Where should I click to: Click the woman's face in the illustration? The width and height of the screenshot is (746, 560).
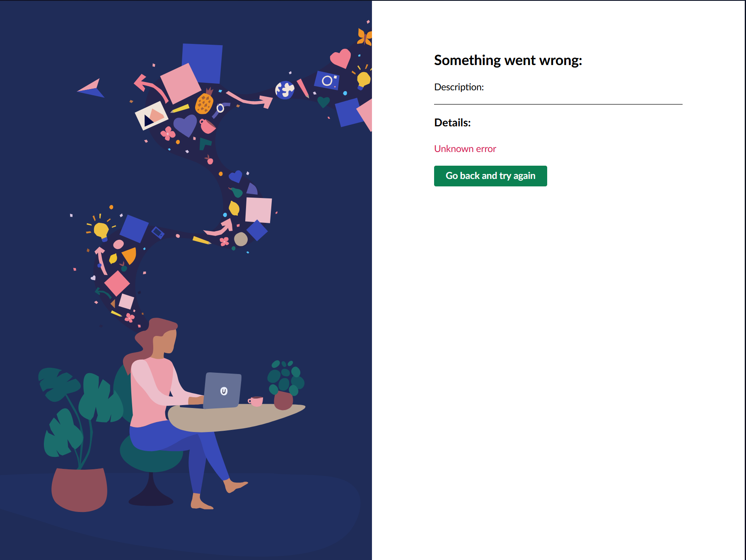[x=166, y=343]
